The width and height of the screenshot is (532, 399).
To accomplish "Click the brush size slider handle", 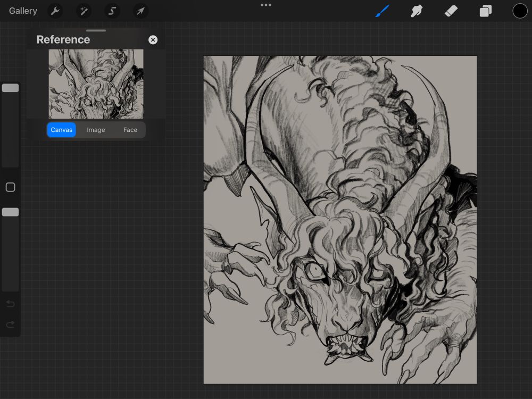I will tap(10, 88).
